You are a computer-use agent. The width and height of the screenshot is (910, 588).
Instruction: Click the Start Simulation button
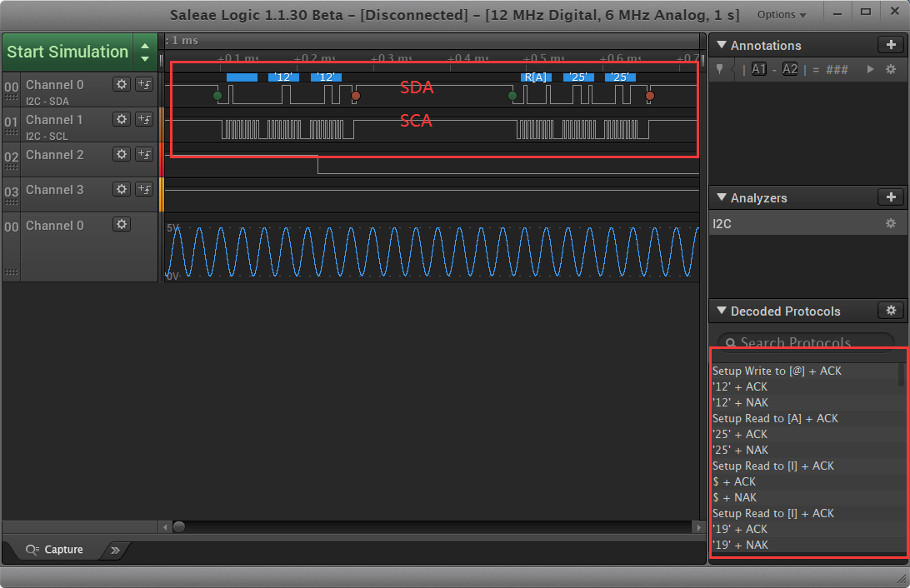click(x=67, y=52)
